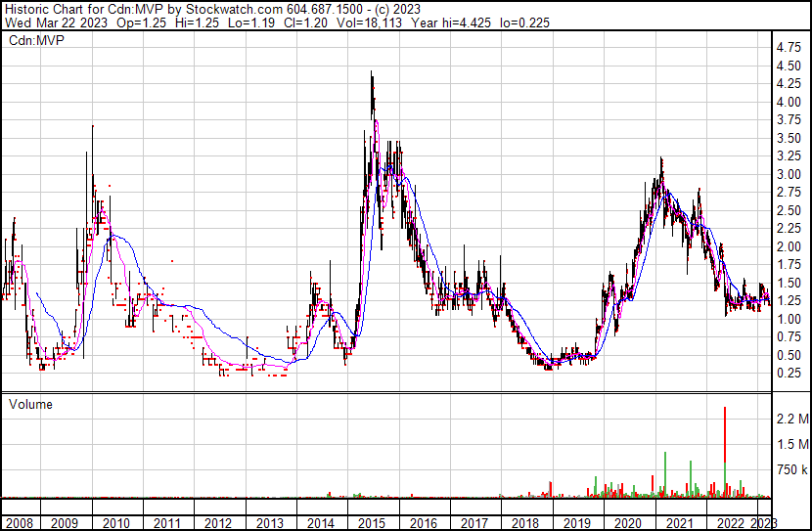This screenshot has width=812, height=531.
Task: Select the 2023 year label
Action: [x=762, y=523]
